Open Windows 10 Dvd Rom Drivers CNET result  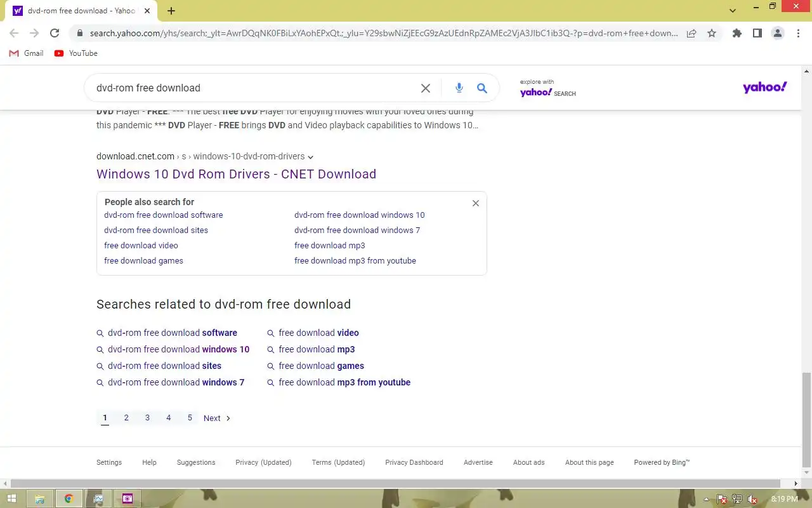pos(236,174)
